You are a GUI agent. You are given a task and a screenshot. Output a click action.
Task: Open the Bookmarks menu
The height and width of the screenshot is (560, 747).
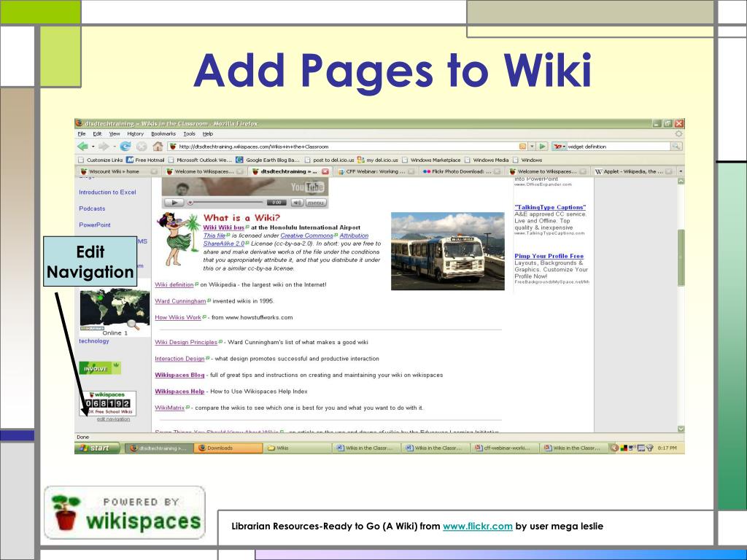(163, 134)
